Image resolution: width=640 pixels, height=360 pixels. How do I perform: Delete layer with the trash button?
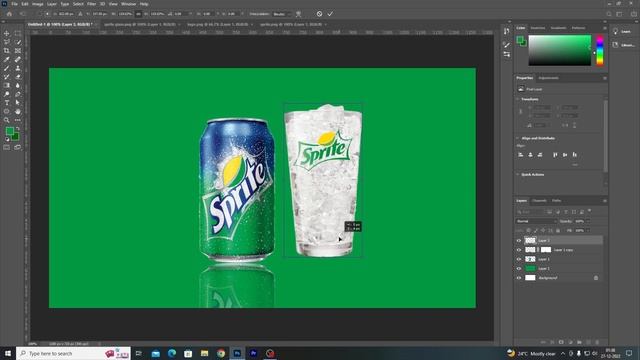pyautogui.click(x=597, y=342)
